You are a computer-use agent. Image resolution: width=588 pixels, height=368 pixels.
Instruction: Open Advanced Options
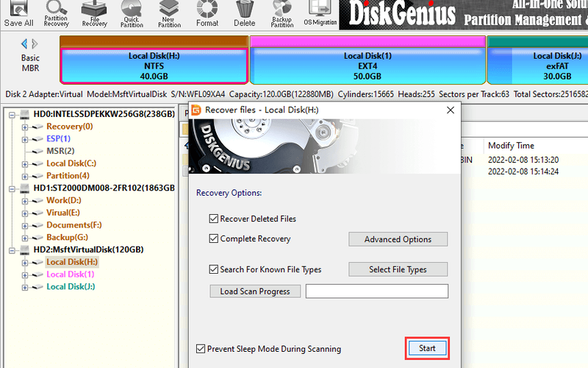(x=398, y=239)
